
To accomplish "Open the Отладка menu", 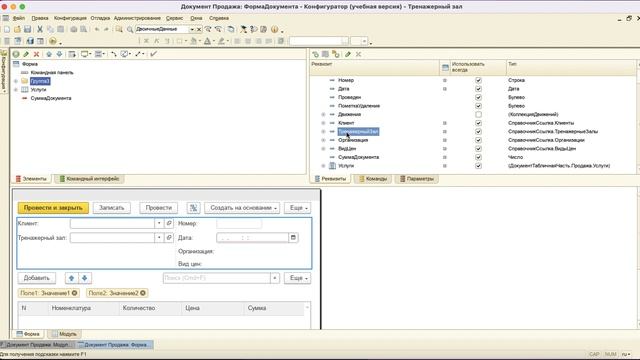I will (100, 18).
